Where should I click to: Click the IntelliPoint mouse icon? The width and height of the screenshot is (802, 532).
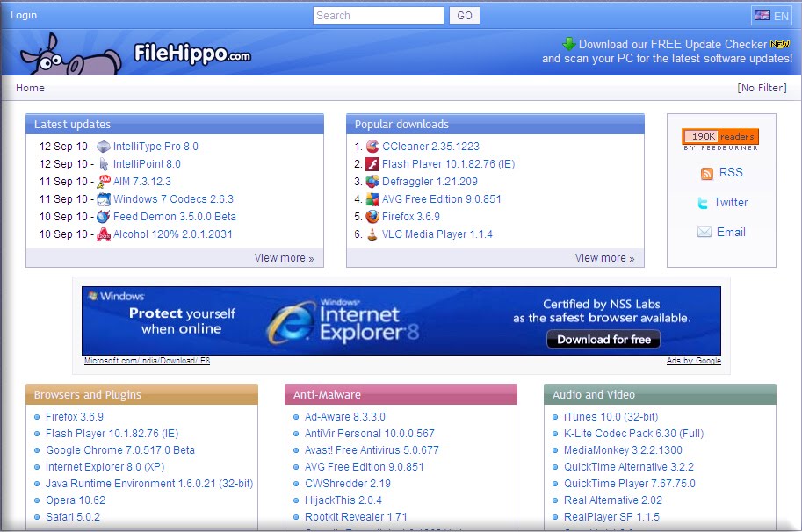click(x=104, y=164)
